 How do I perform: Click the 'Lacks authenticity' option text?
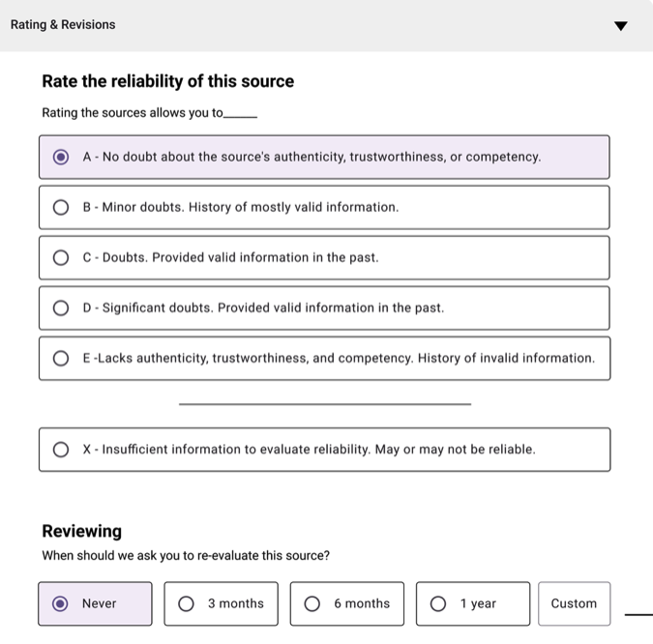[x=339, y=358]
